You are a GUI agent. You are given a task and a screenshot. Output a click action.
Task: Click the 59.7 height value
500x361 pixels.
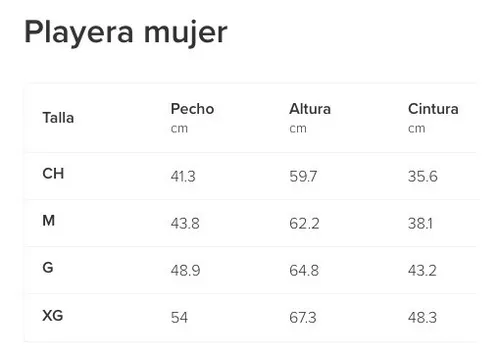(x=303, y=176)
